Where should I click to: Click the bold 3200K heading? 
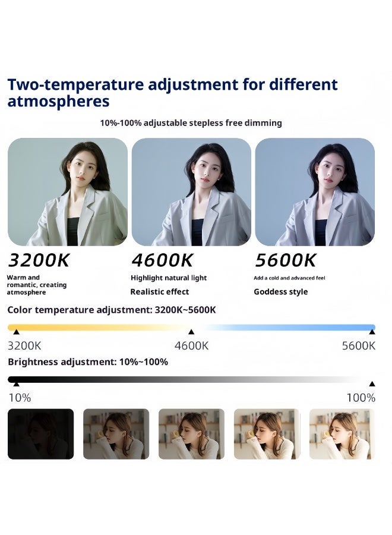tap(39, 260)
